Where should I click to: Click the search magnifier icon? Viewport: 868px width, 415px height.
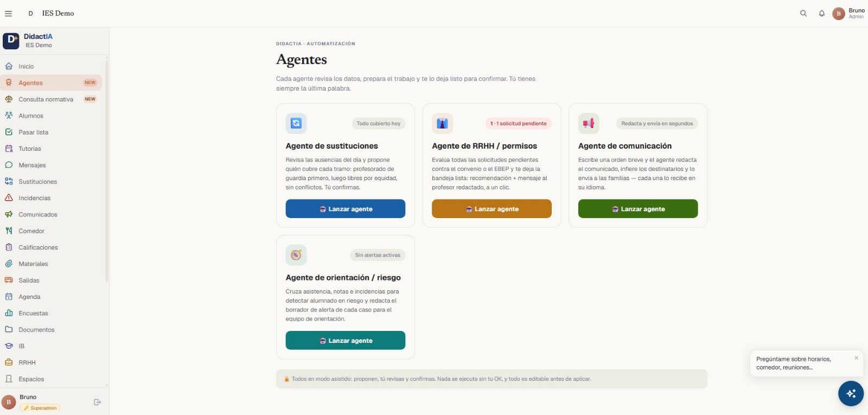pyautogui.click(x=803, y=14)
